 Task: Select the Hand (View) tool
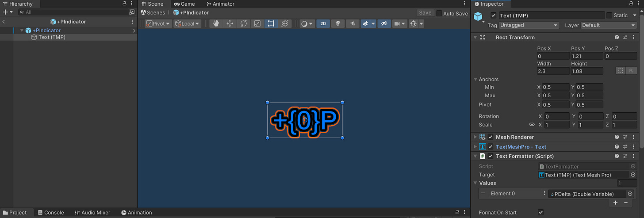click(216, 23)
